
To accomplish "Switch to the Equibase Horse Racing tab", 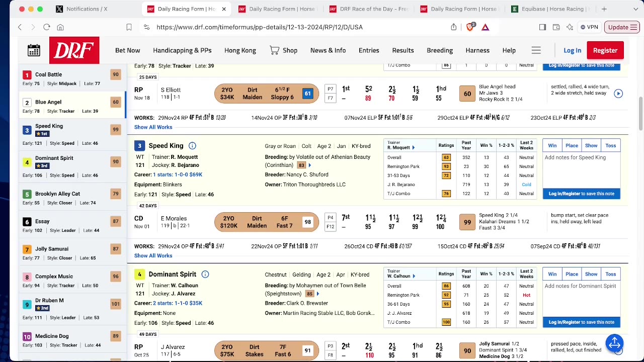I will (551, 9).
